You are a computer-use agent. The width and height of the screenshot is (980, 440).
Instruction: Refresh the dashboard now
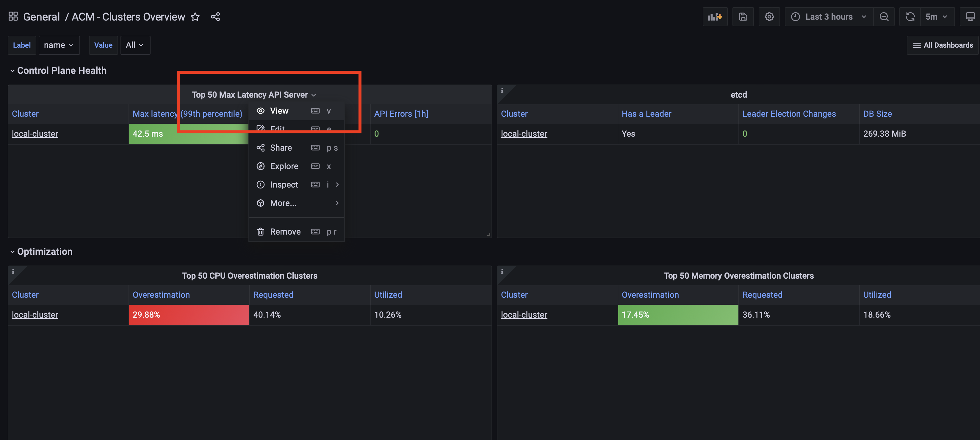(x=910, y=17)
